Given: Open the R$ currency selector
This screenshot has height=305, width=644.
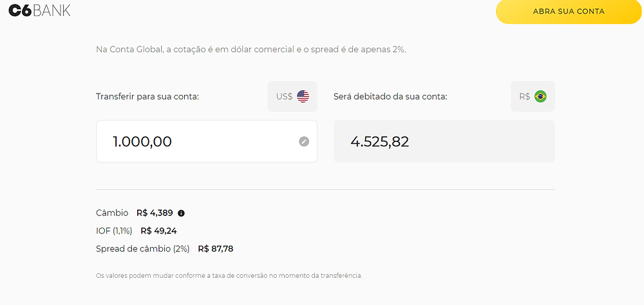Looking at the screenshot, I should click(533, 96).
